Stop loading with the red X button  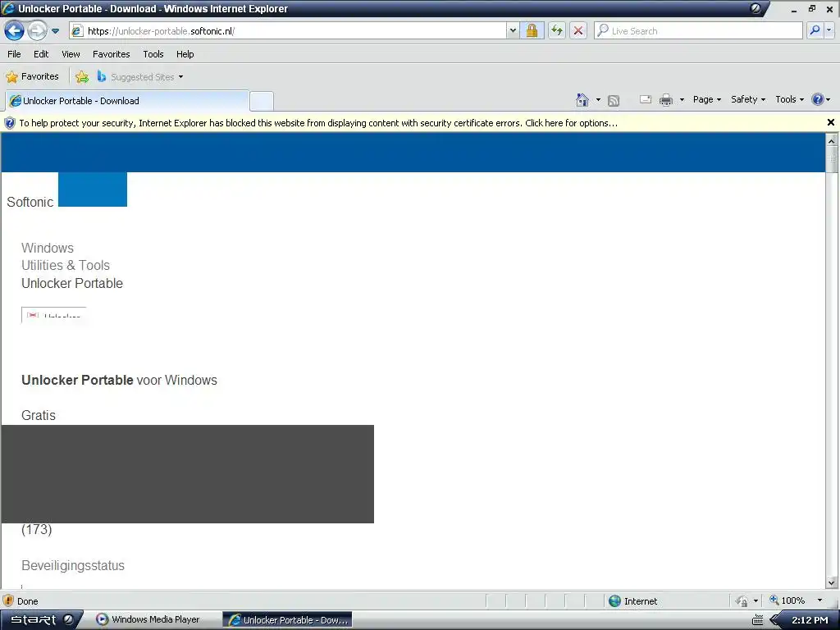click(x=578, y=30)
